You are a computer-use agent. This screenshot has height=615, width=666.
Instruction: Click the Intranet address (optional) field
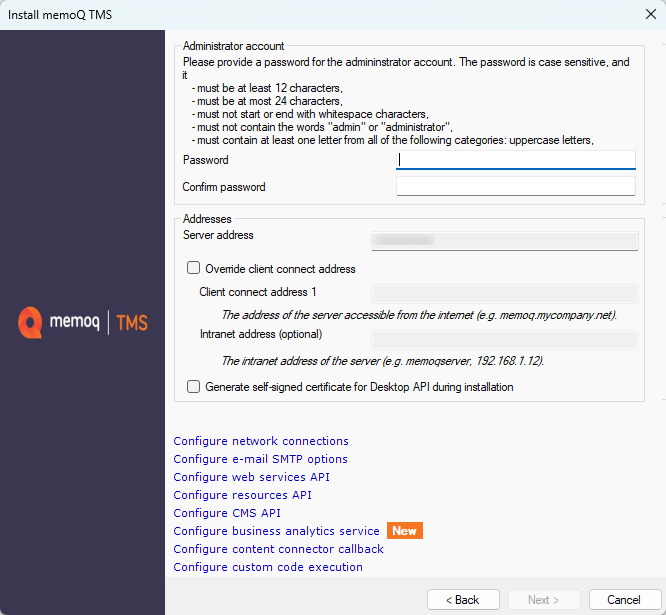pyautogui.click(x=505, y=340)
